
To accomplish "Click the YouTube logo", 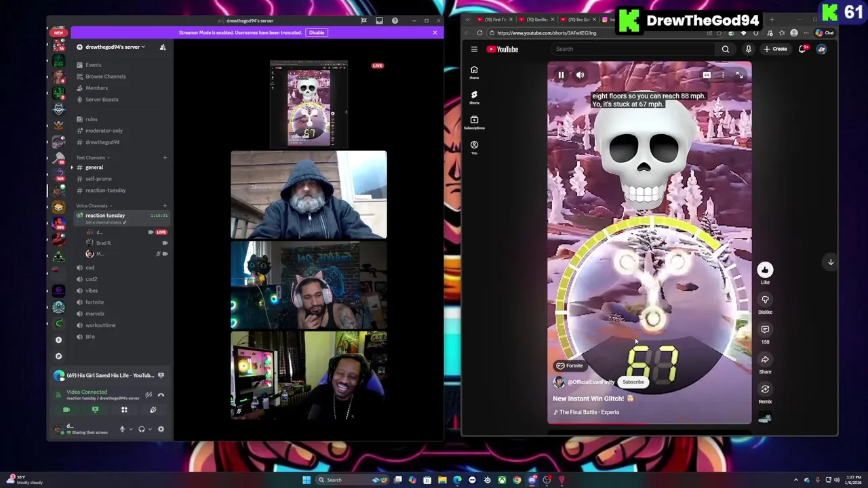I will 502,49.
